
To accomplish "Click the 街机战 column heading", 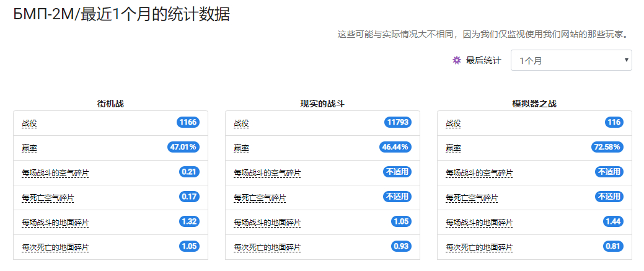I will tap(110, 104).
